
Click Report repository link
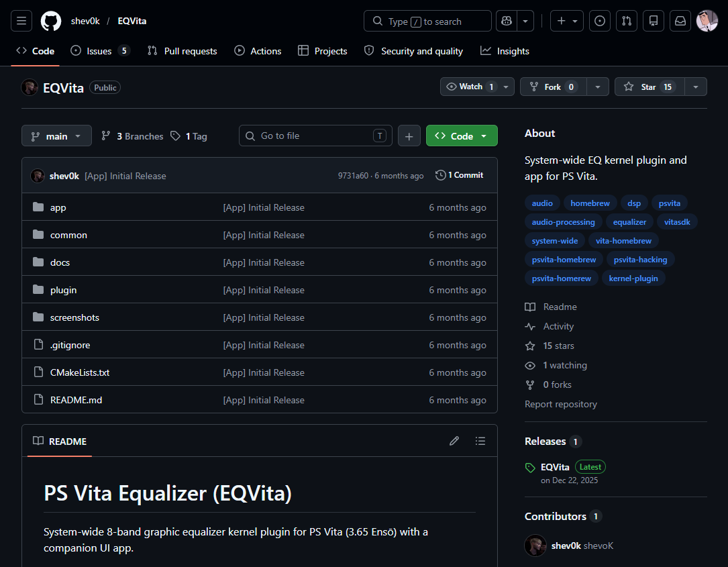(x=560, y=405)
